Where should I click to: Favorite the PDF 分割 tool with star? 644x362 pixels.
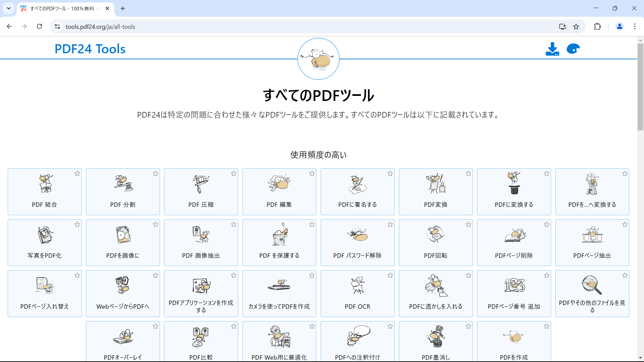coord(155,174)
